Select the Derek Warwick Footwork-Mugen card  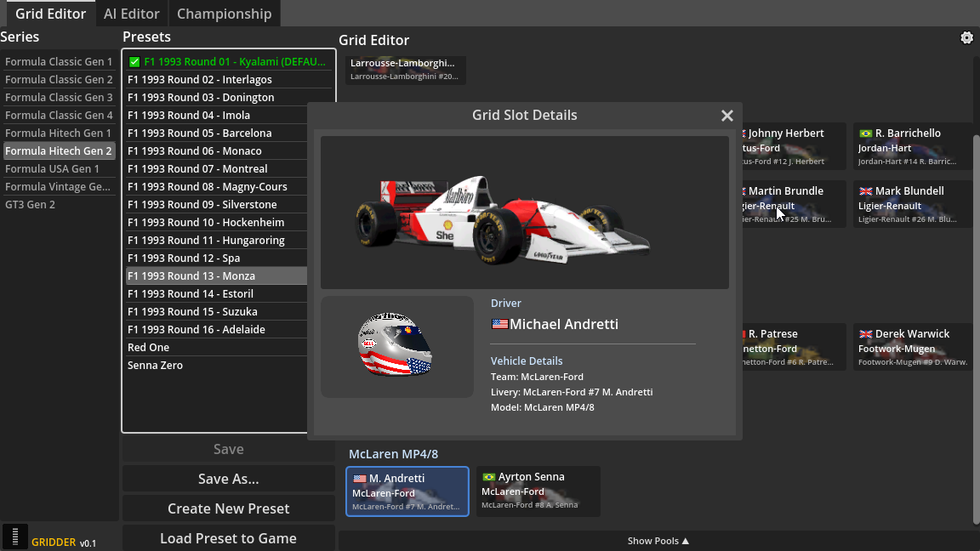pyautogui.click(x=913, y=347)
